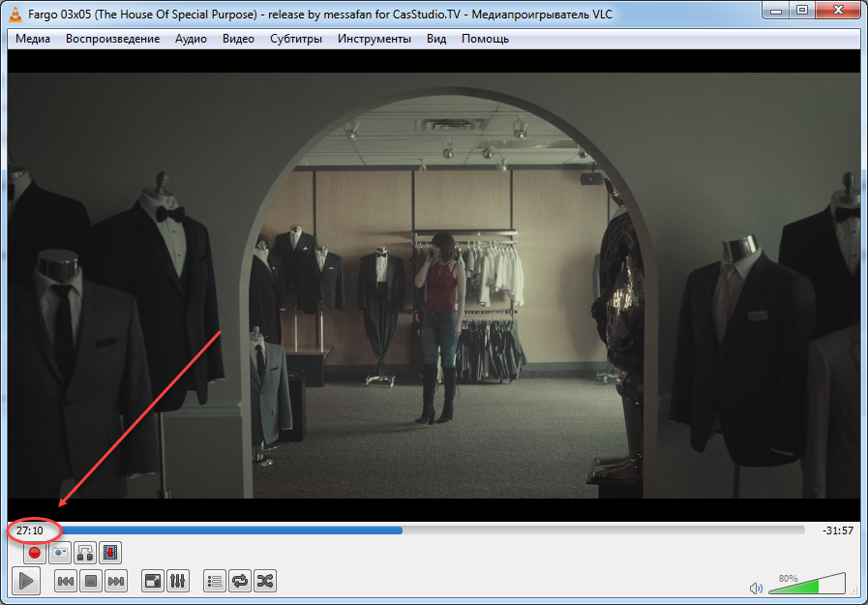This screenshot has width=868, height=605.
Task: Click the video display area
Action: (x=434, y=285)
